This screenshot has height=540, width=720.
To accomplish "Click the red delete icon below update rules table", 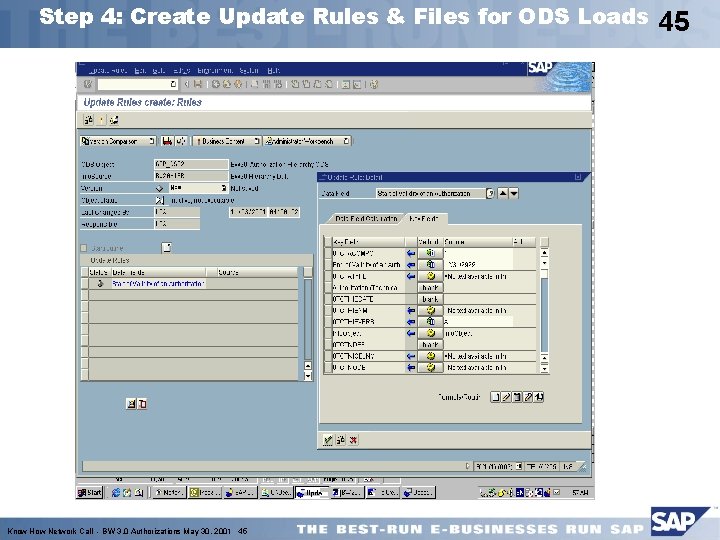I will (x=142, y=404).
